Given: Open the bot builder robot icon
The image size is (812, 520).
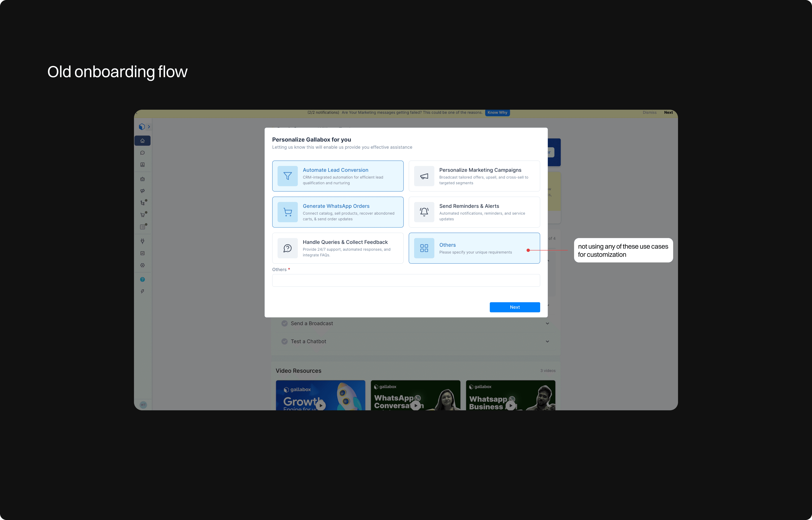Looking at the screenshot, I should point(142,179).
